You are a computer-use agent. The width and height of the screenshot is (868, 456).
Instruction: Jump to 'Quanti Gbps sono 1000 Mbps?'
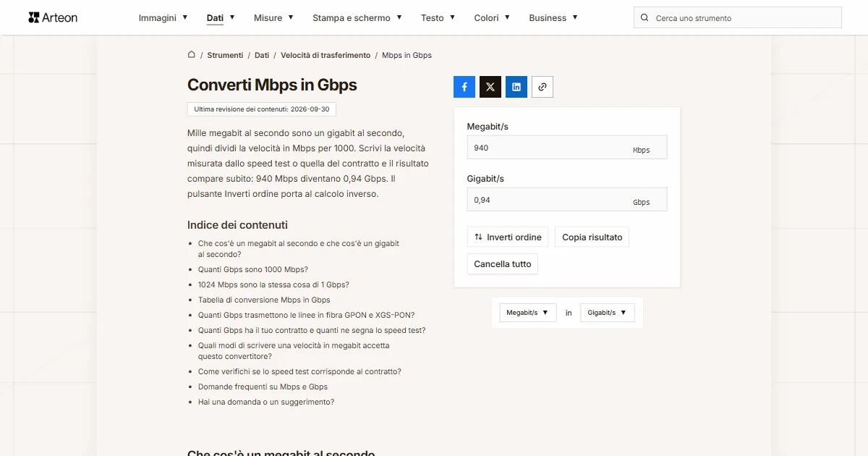click(253, 269)
